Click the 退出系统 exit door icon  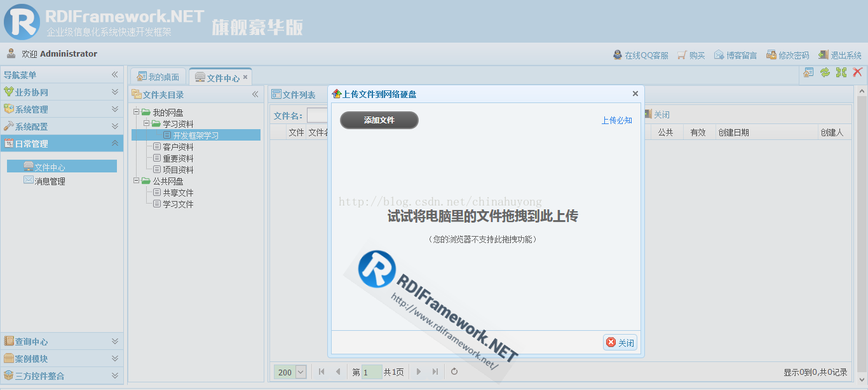pos(824,55)
